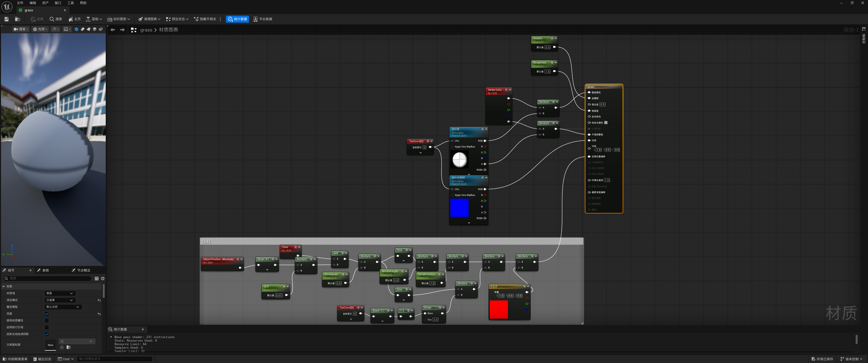Screen dimensions: 868x363
Task: Open the details panel settings gear
Action: pos(103,279)
